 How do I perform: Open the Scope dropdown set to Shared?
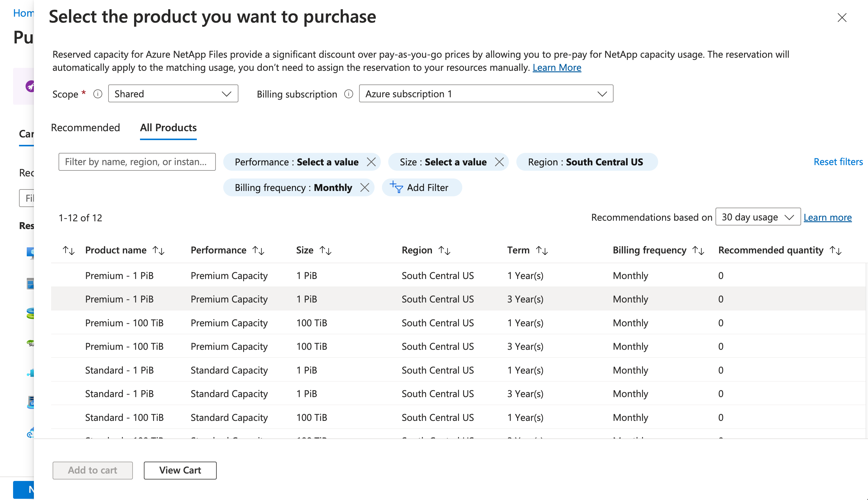point(173,93)
